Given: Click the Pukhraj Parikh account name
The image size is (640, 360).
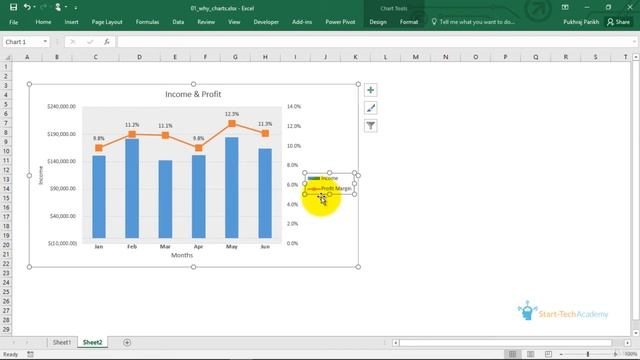Looking at the screenshot, I should 581,22.
